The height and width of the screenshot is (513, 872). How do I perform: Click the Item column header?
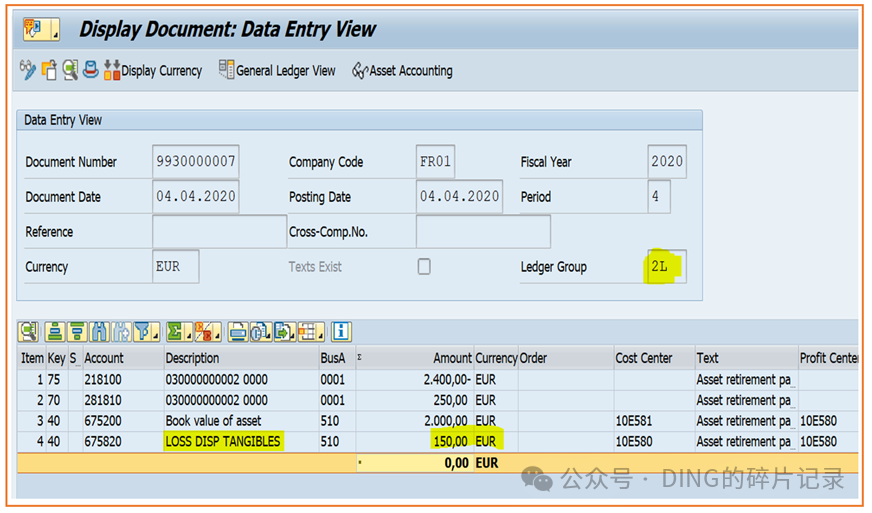click(32, 358)
